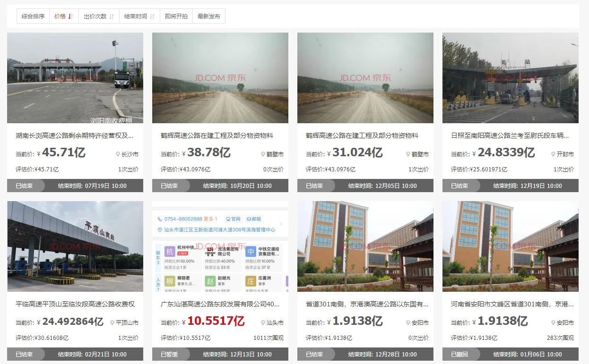Sort listings by 价格
This screenshot has width=589, height=364.
[x=60, y=17]
